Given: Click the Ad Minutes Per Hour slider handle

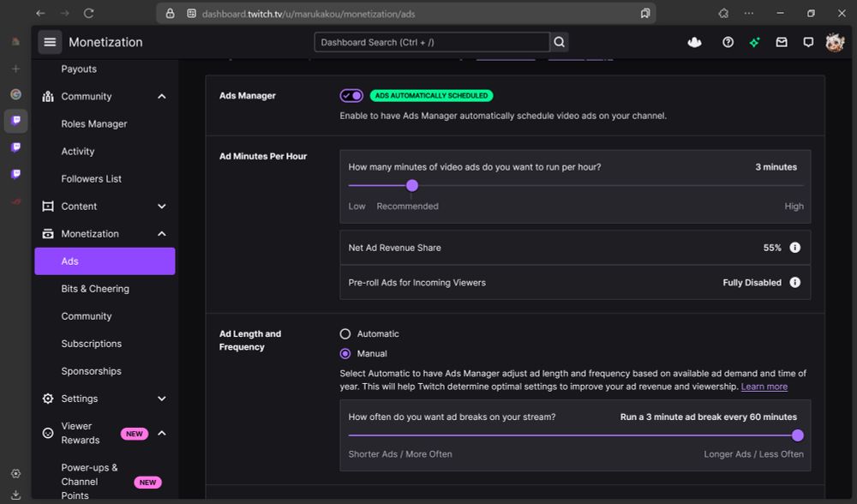Looking at the screenshot, I should point(412,186).
